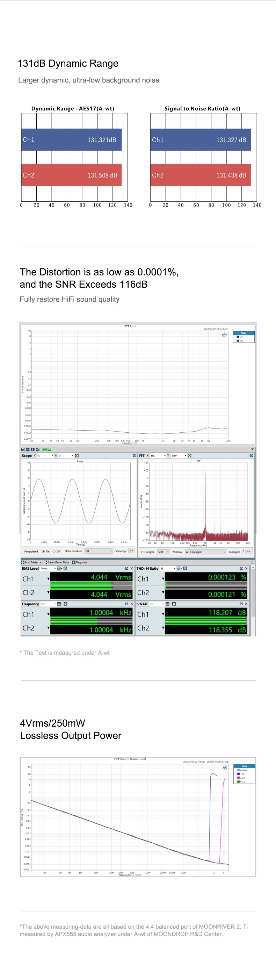Pop out the RMS Level meter
The height and width of the screenshot is (980, 276).
pos(126,568)
